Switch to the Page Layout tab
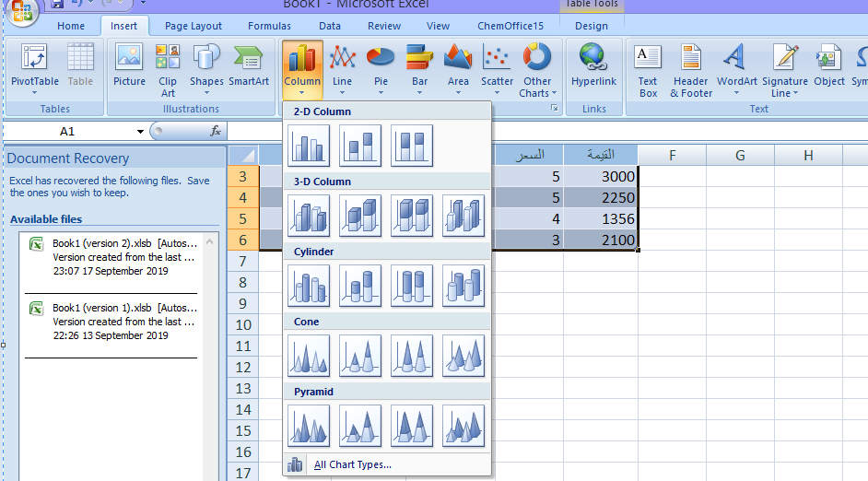 click(x=194, y=26)
